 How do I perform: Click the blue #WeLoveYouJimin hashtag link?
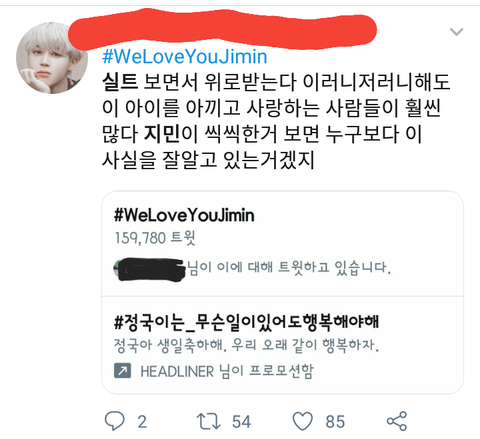tap(185, 56)
